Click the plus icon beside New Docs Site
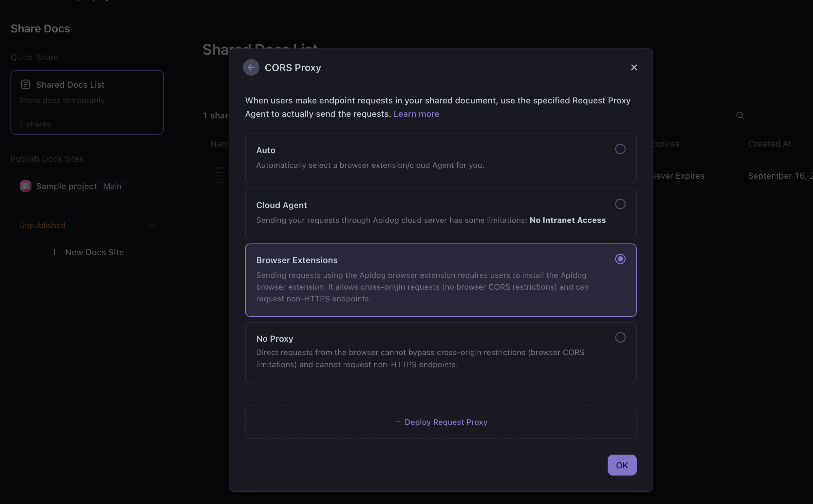This screenshot has height=504, width=813. (x=54, y=252)
